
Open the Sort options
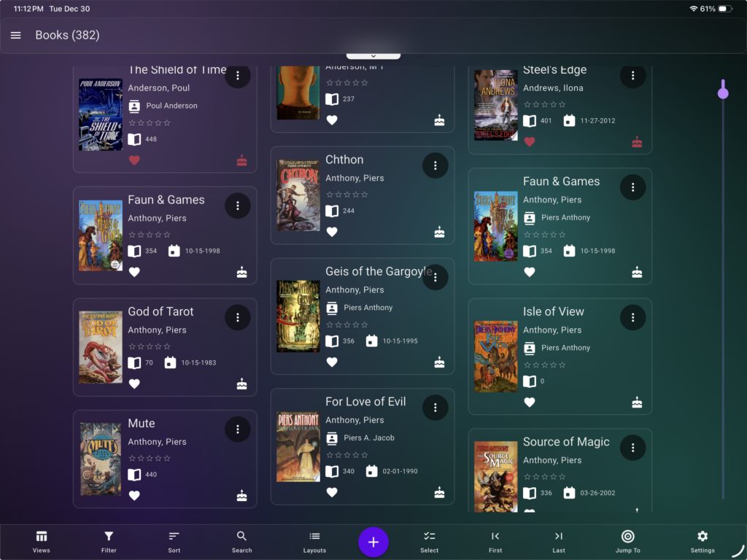(x=174, y=542)
